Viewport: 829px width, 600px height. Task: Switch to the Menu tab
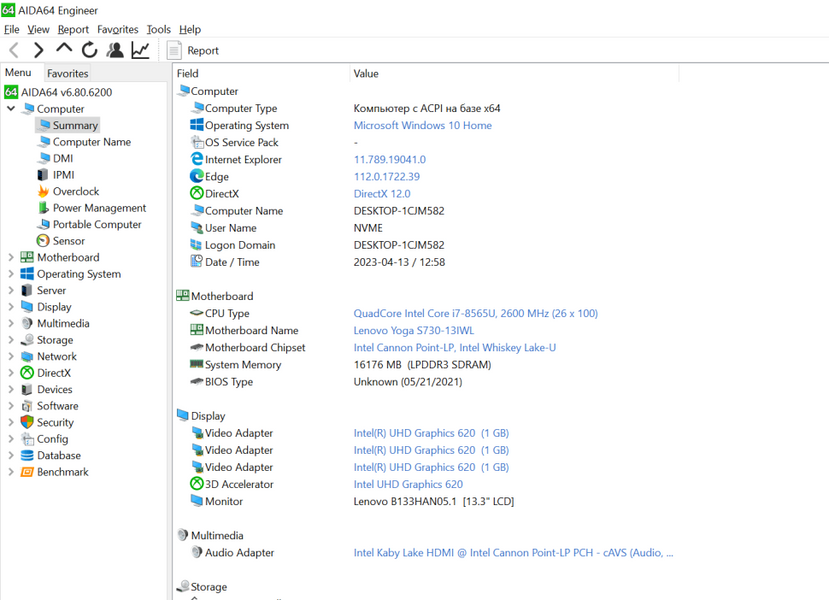click(19, 72)
